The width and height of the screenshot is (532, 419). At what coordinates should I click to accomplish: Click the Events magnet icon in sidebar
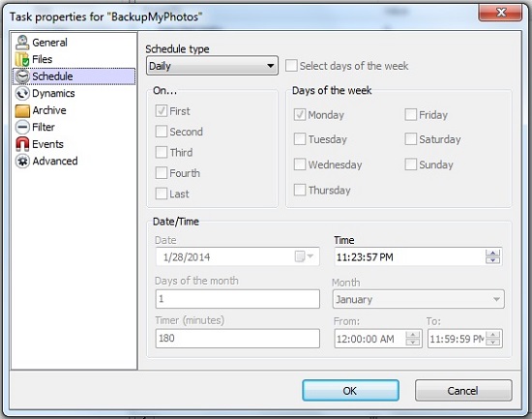[x=22, y=144]
